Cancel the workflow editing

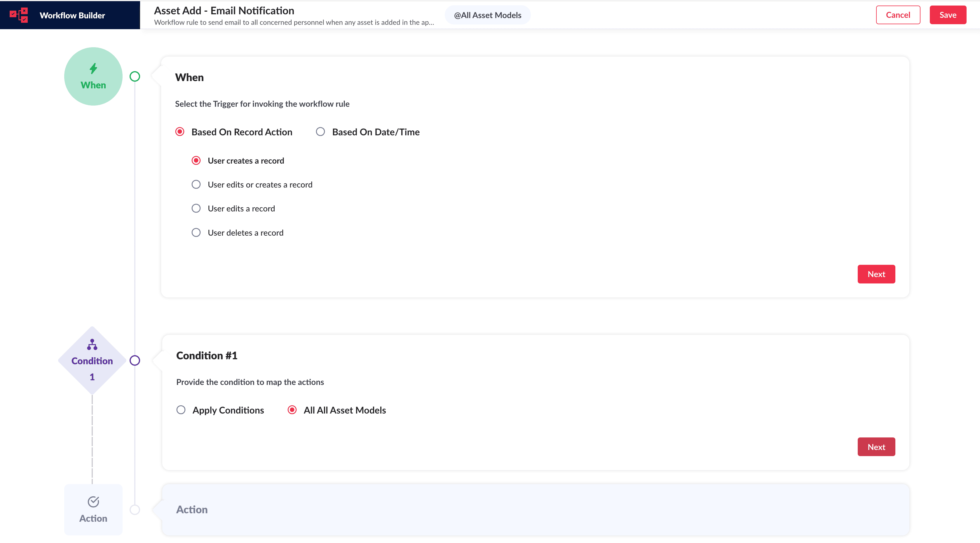click(898, 15)
